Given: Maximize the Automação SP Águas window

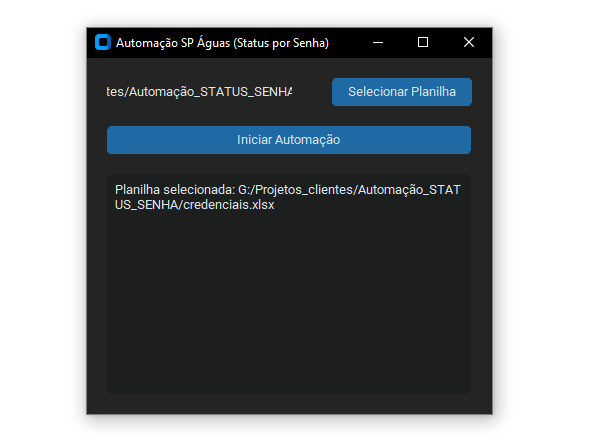Looking at the screenshot, I should 423,42.
